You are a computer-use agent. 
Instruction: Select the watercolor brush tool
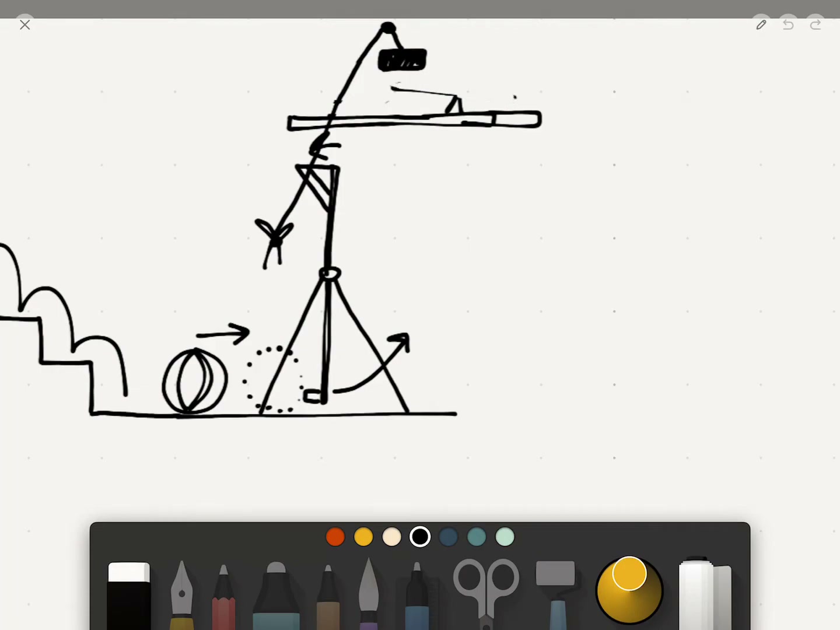pyautogui.click(x=369, y=594)
